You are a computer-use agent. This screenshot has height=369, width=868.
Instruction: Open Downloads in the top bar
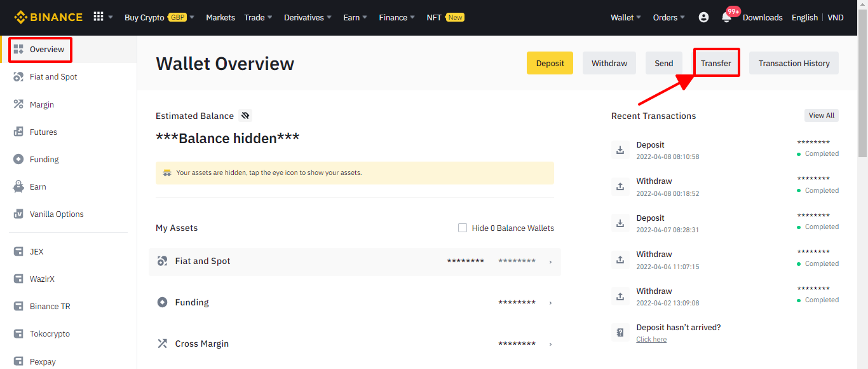tap(763, 17)
